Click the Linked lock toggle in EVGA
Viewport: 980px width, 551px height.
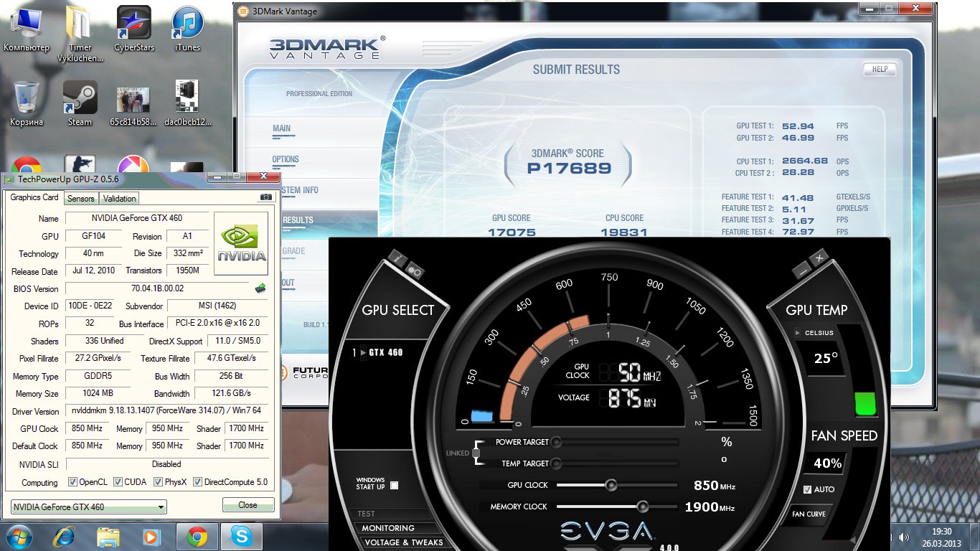coord(476,453)
